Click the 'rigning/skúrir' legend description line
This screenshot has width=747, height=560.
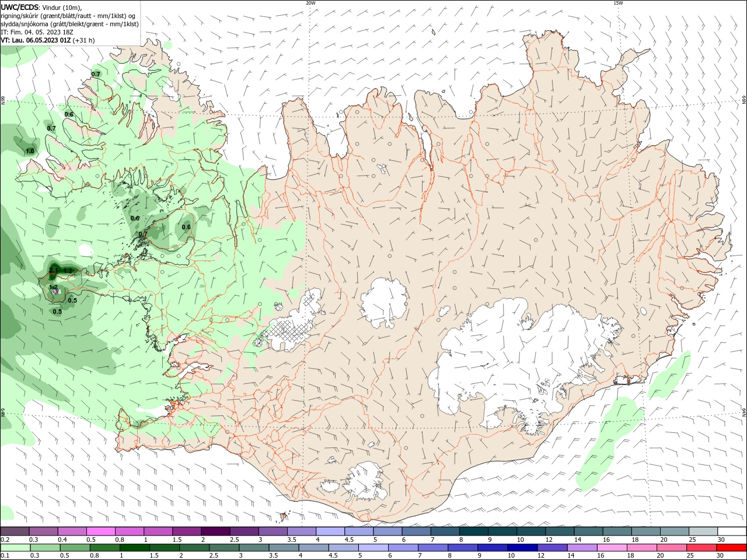[x=68, y=15]
